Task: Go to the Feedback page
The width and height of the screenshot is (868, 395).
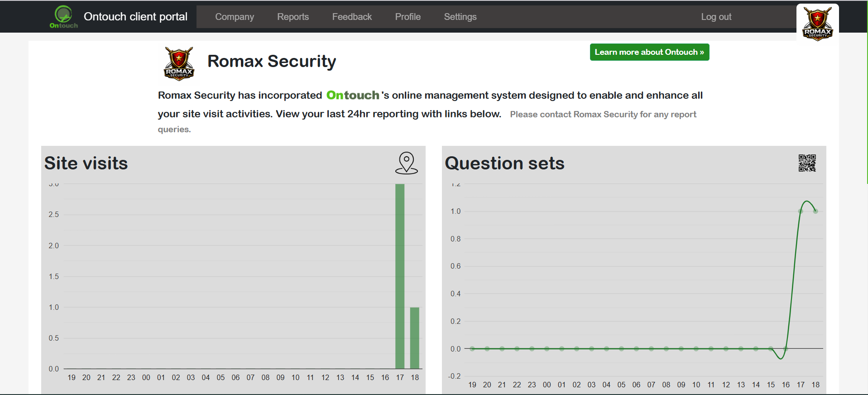Action: point(352,17)
